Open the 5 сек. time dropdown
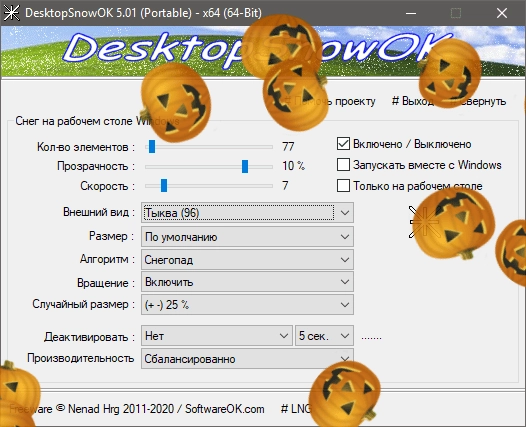Screen dimensions: 526x427 [x=324, y=335]
